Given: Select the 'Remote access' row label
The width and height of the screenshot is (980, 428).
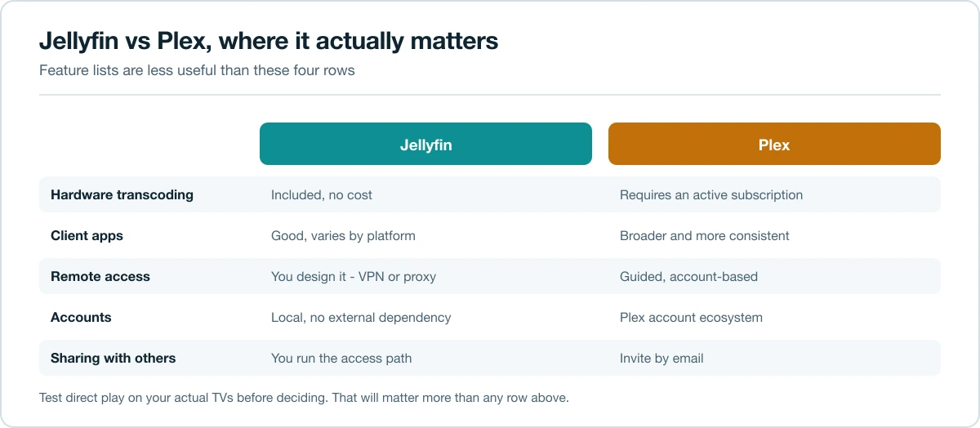Looking at the screenshot, I should [x=100, y=276].
